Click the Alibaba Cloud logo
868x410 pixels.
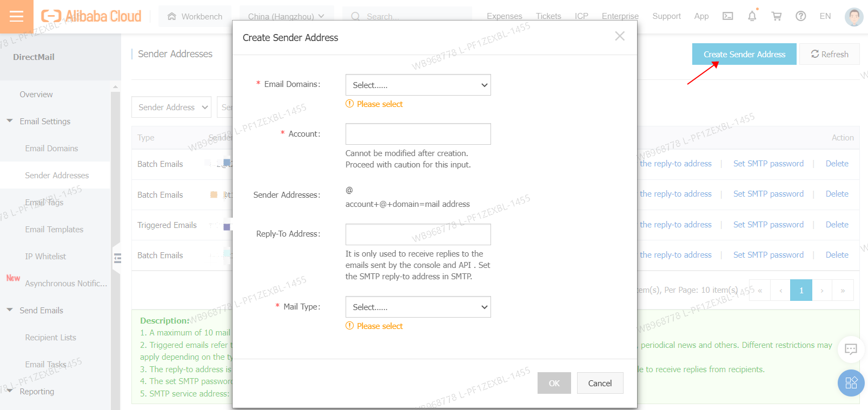click(x=91, y=16)
